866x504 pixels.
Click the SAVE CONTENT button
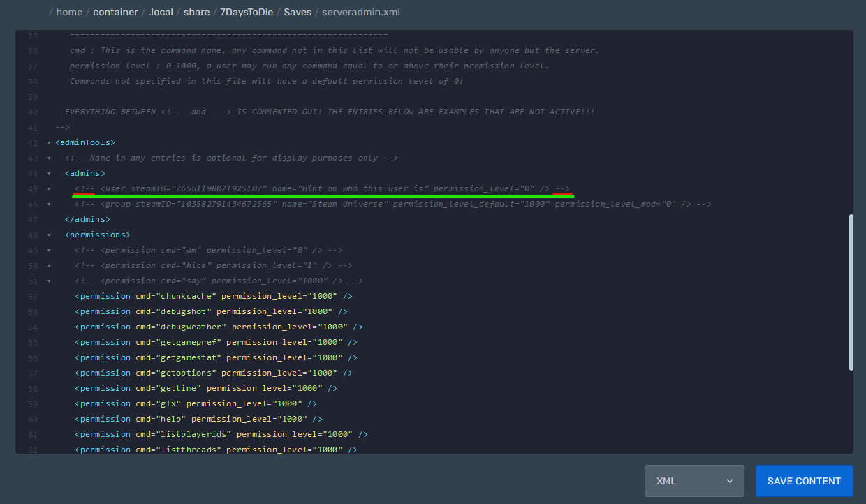tap(804, 481)
